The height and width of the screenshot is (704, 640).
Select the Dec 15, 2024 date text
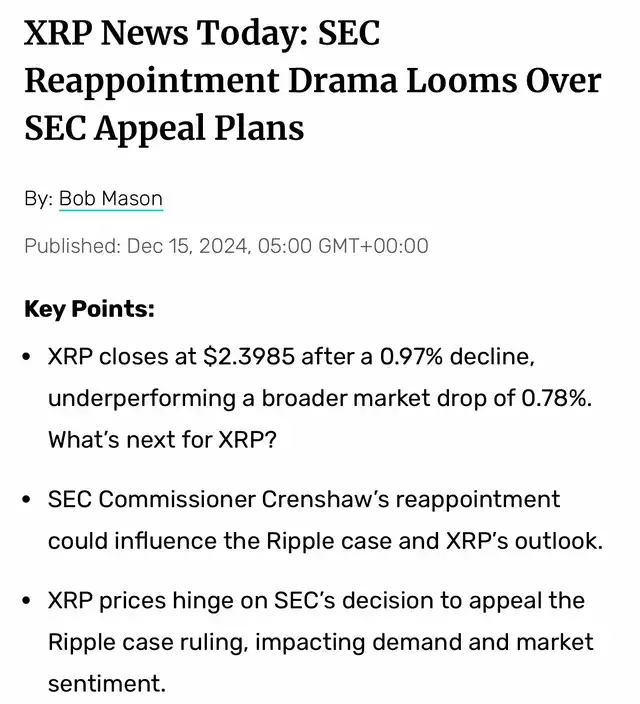tap(187, 246)
